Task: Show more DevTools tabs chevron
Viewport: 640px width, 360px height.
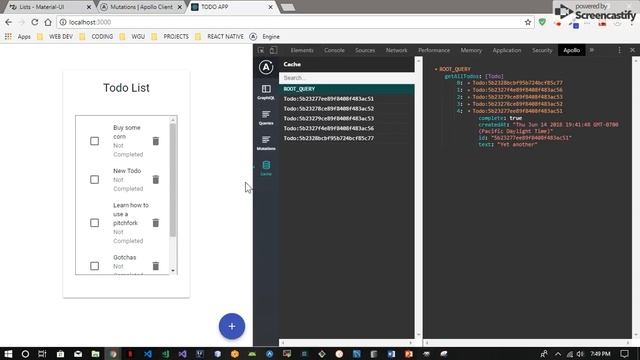Action: pos(591,50)
